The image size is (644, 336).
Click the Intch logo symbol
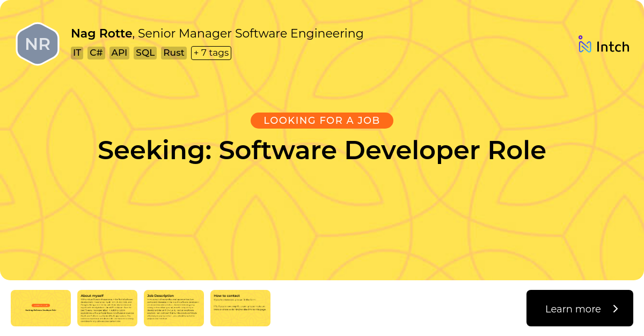click(584, 45)
